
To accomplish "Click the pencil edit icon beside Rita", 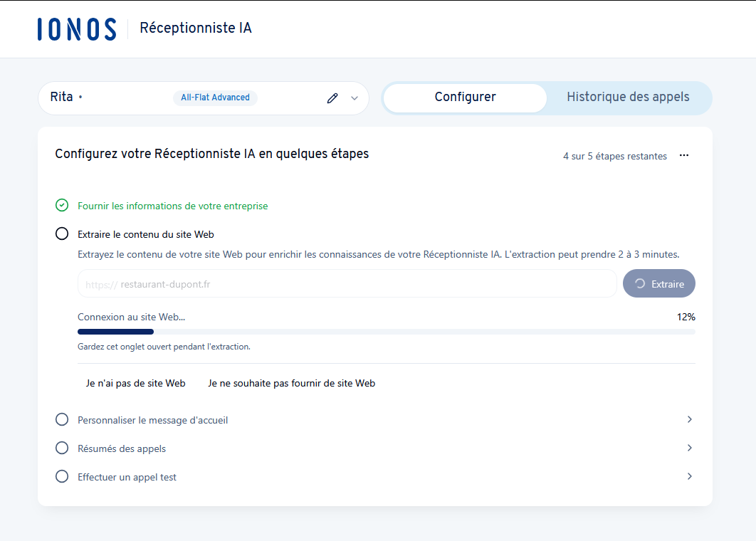I will 332,98.
